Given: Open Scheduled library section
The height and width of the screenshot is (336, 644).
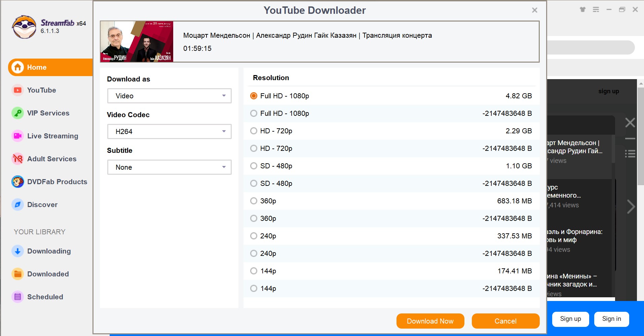Looking at the screenshot, I should (45, 297).
